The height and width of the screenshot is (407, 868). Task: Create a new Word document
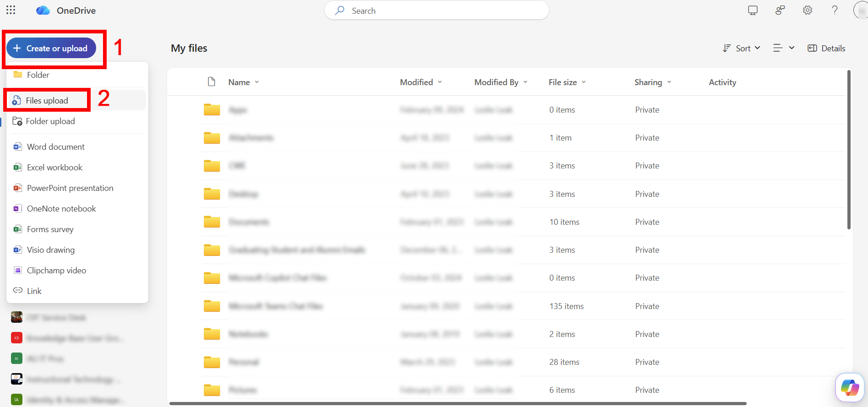[x=77, y=147]
